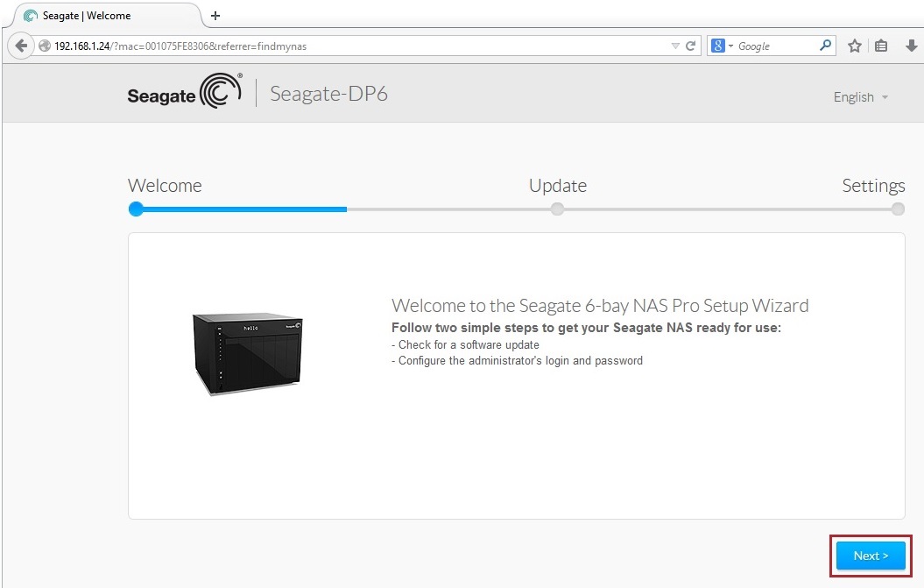Click the Welcome step label
The width and height of the screenshot is (924, 588).
[x=165, y=186]
